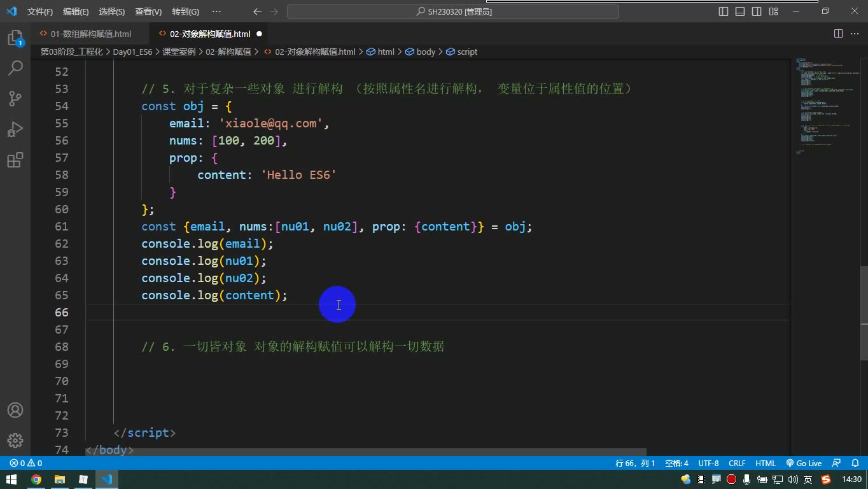868x489 pixels.
Task: Toggle the bottom panel visibility
Action: (740, 11)
